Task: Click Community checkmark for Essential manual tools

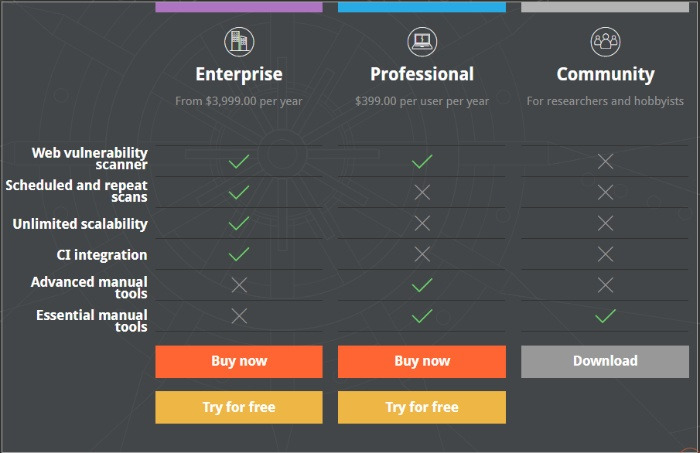Action: click(x=605, y=316)
